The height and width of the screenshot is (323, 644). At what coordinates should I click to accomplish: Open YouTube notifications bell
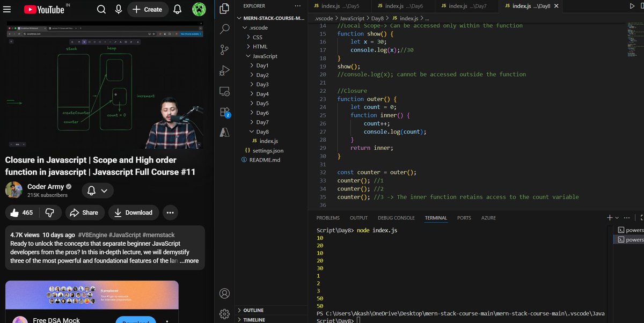178,9
